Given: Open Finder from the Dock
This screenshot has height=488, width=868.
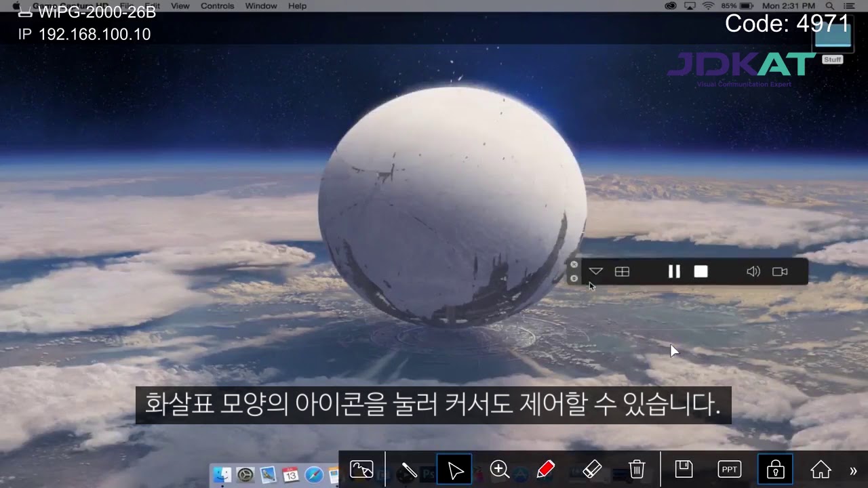Looking at the screenshot, I should click(x=222, y=475).
